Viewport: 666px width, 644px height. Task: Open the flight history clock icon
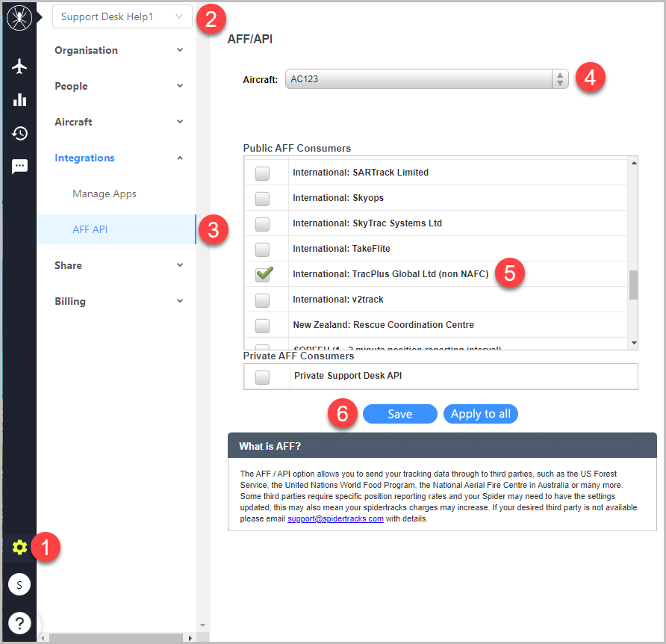[19, 134]
